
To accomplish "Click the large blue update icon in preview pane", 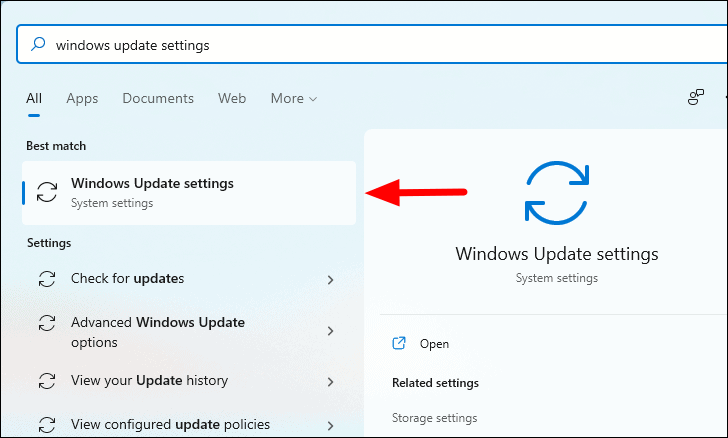I will tap(557, 193).
